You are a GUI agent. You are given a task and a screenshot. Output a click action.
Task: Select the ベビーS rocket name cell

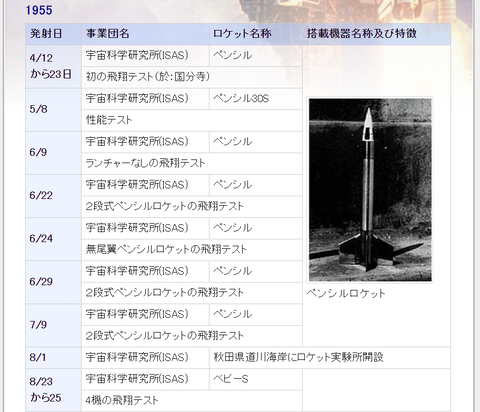pyautogui.click(x=256, y=379)
